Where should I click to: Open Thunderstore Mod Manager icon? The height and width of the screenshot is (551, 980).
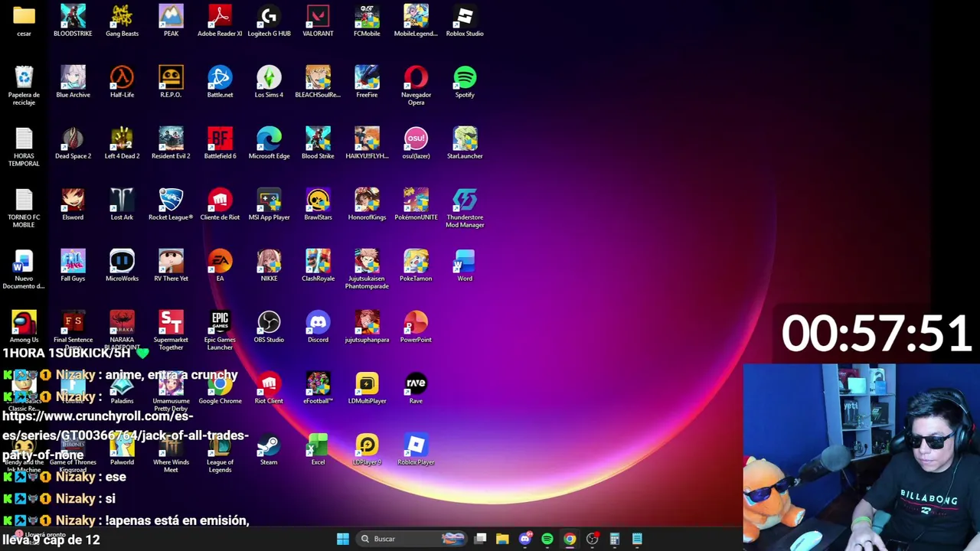pyautogui.click(x=465, y=208)
